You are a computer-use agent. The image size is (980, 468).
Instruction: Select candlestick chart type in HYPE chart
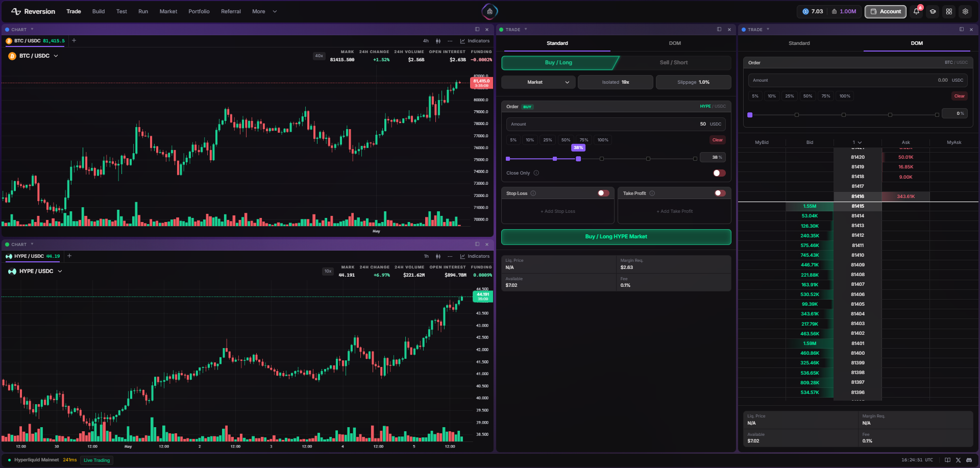438,256
